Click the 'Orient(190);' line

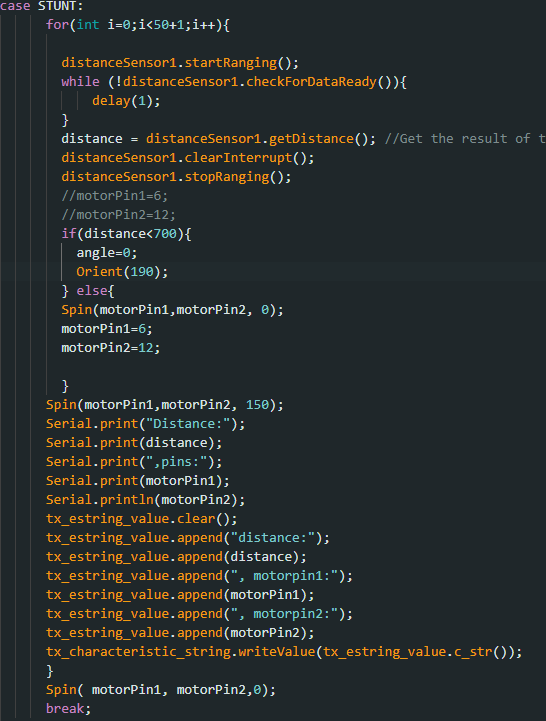tap(122, 272)
